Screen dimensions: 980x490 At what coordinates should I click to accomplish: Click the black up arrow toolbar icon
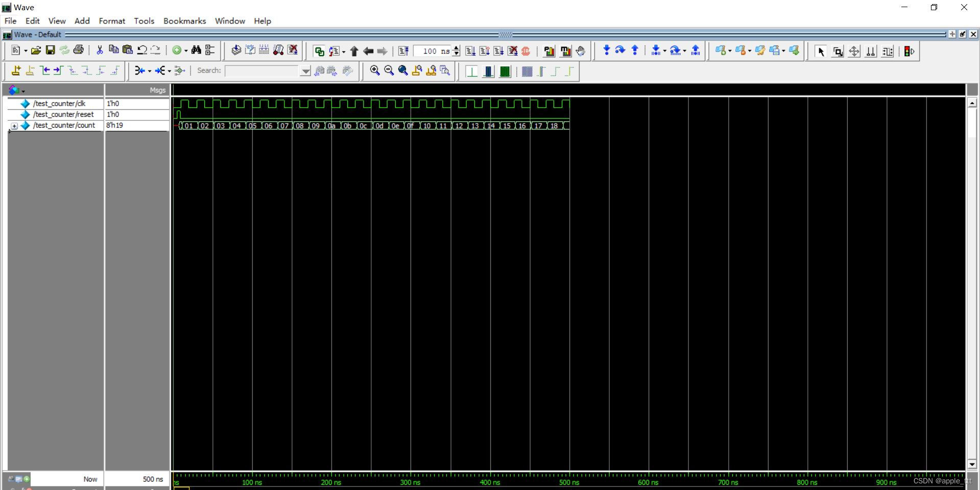(x=354, y=51)
